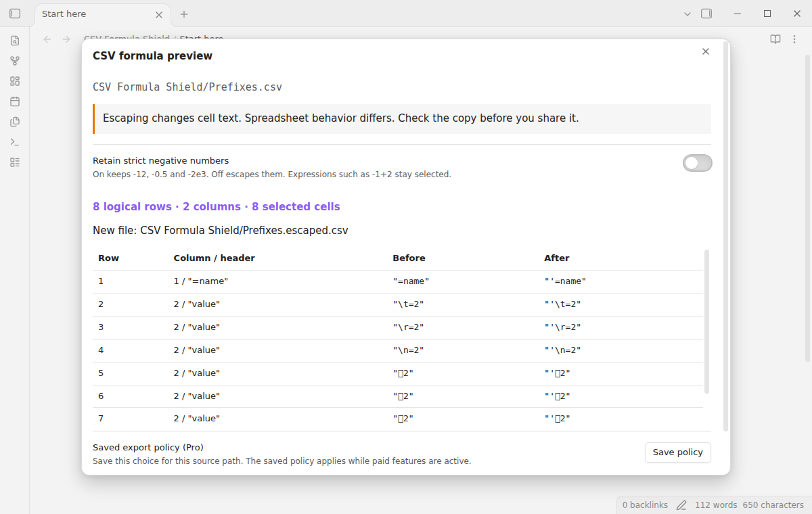Navigate forward with the arrow icon
Viewport: 812px width, 514px height.
66,39
